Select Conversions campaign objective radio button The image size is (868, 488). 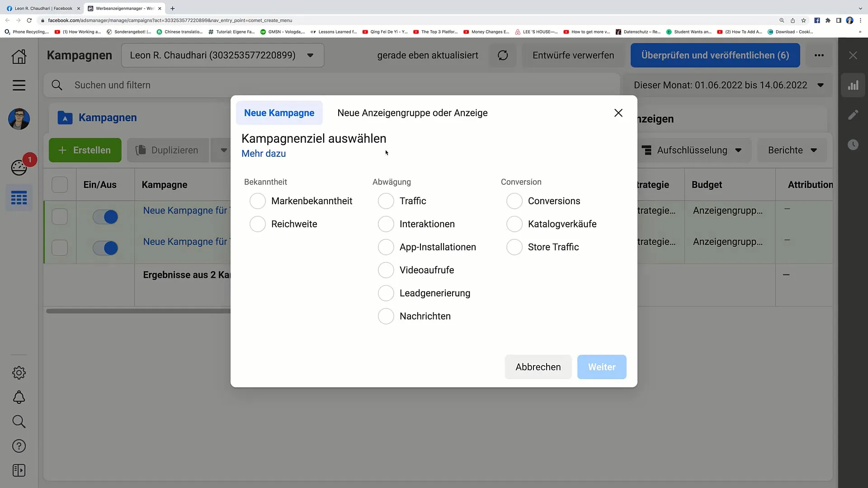[514, 201]
